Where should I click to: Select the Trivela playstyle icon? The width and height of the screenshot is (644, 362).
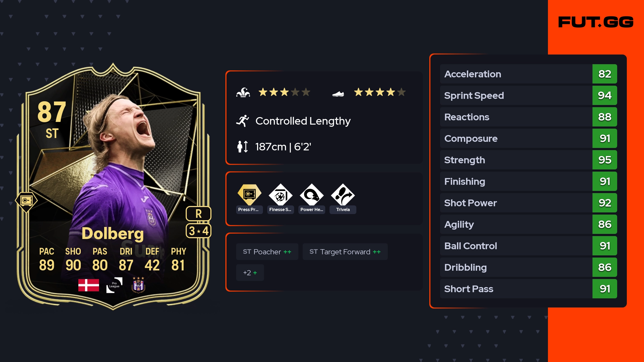[x=343, y=194]
